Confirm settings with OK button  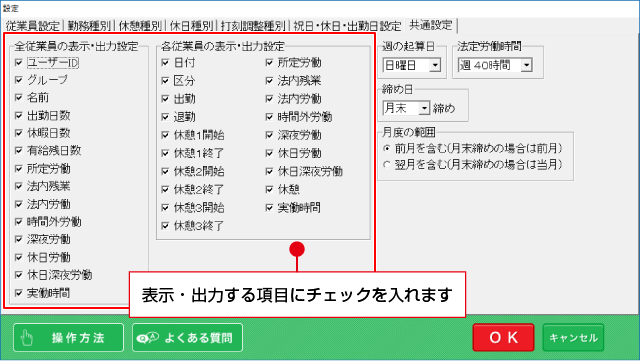point(503,338)
